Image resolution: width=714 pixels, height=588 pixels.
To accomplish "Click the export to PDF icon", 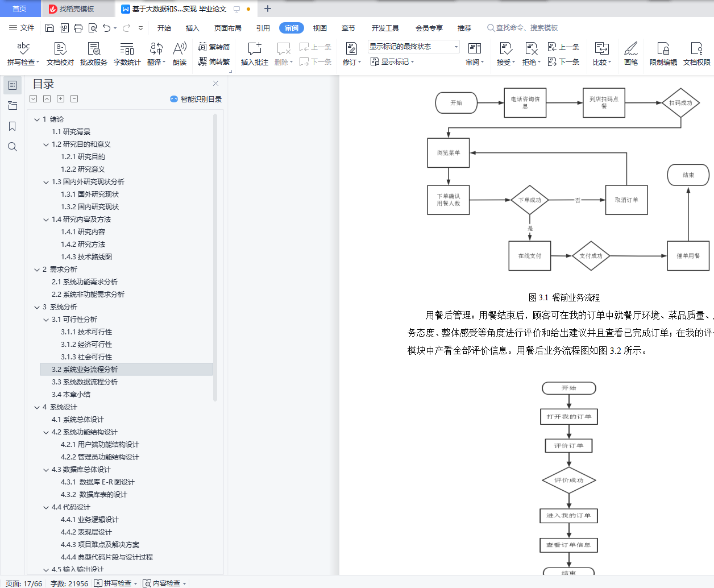I will tap(64, 28).
